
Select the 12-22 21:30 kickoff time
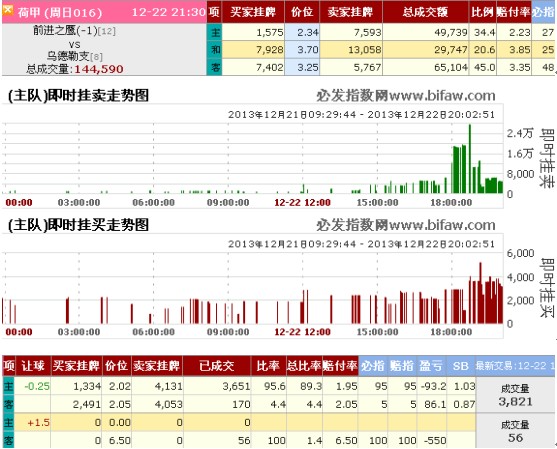[169, 12]
